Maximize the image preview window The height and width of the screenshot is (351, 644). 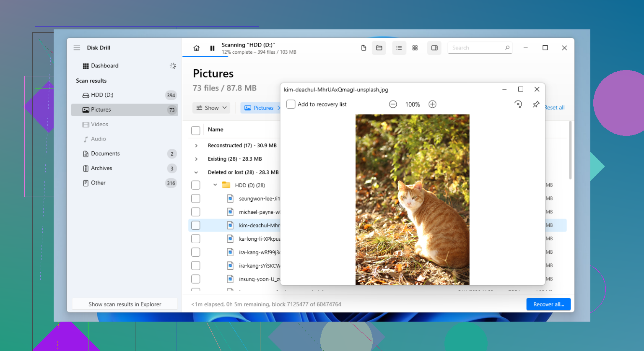tap(521, 89)
